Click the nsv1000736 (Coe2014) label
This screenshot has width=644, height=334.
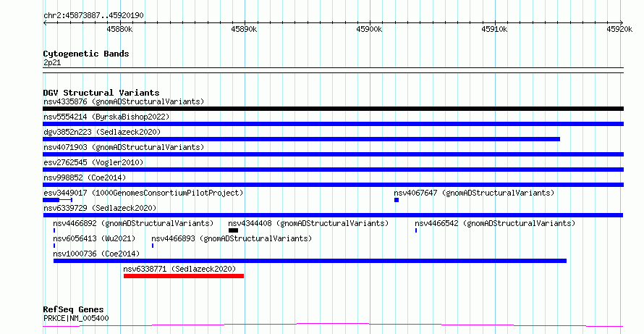click(96, 254)
